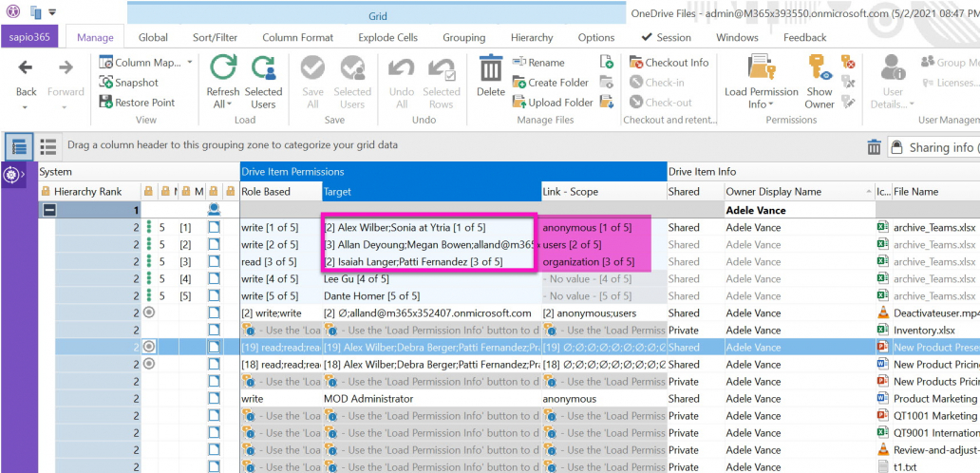Open the Windows tab

(x=737, y=37)
